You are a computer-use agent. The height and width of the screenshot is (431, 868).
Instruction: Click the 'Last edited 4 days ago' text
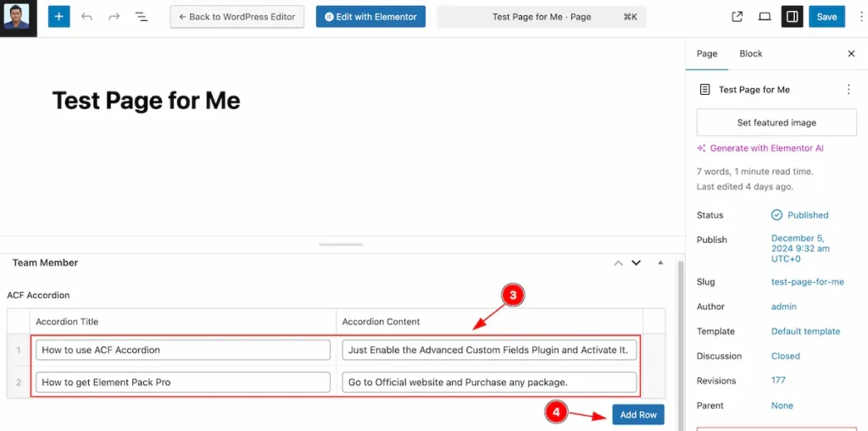pyautogui.click(x=744, y=187)
